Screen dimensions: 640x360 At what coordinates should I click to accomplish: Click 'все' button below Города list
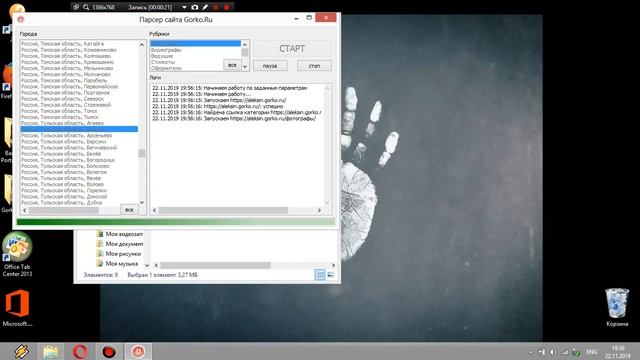click(x=129, y=210)
